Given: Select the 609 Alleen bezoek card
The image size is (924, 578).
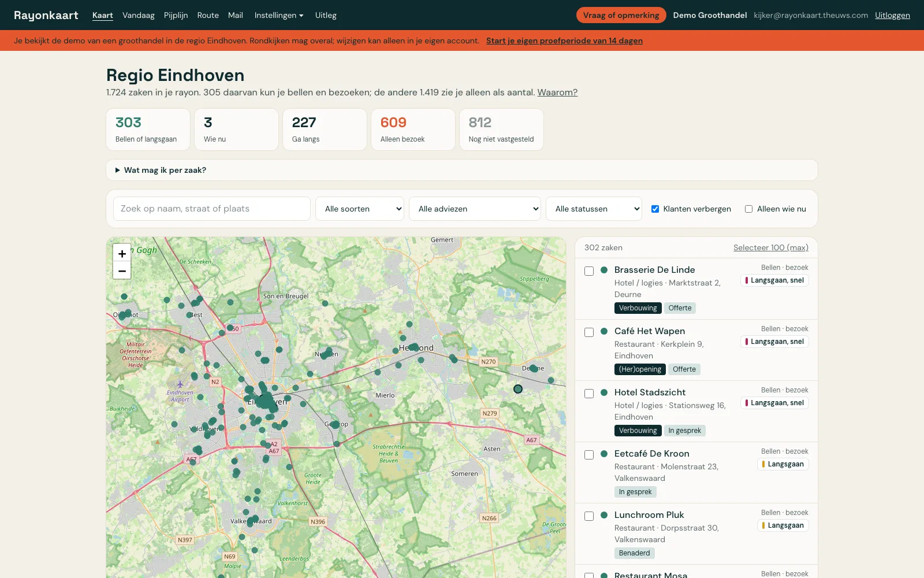Looking at the screenshot, I should click(413, 129).
